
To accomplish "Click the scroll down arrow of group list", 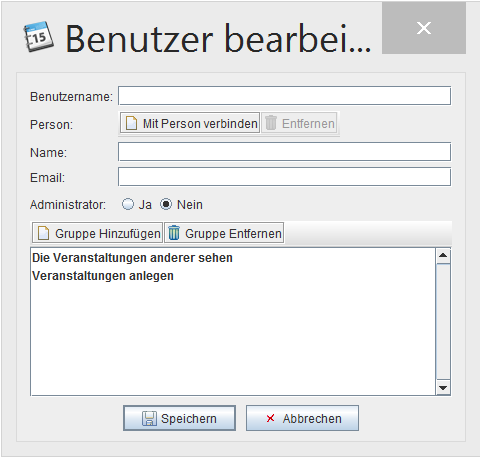I will tap(443, 387).
